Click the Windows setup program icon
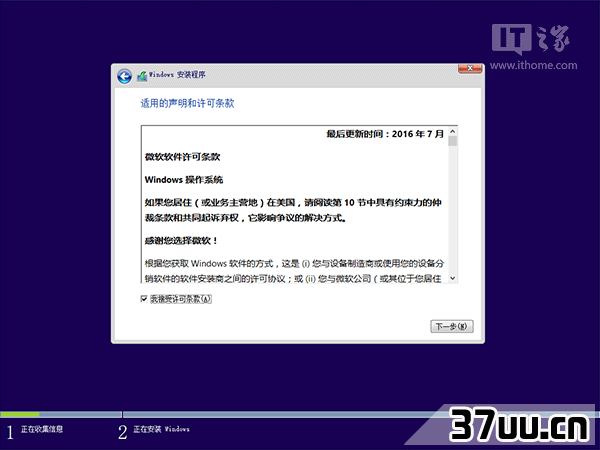The image size is (600, 450). click(x=142, y=76)
